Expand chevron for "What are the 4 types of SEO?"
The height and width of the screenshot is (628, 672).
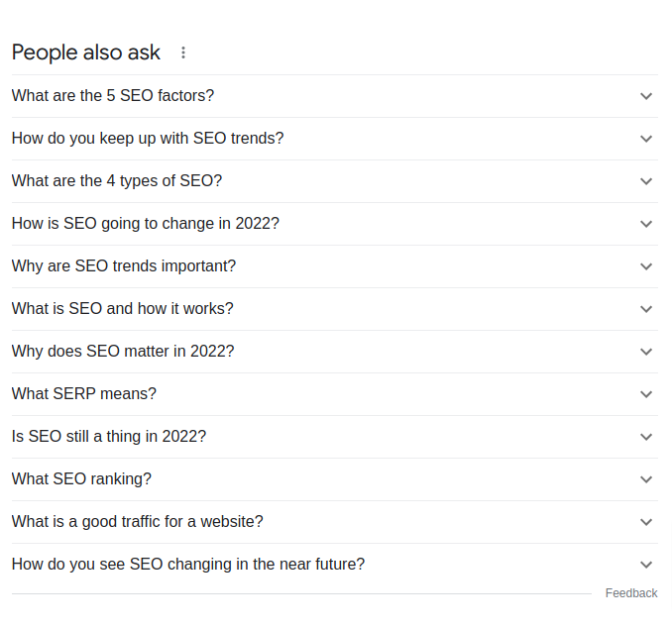click(646, 181)
